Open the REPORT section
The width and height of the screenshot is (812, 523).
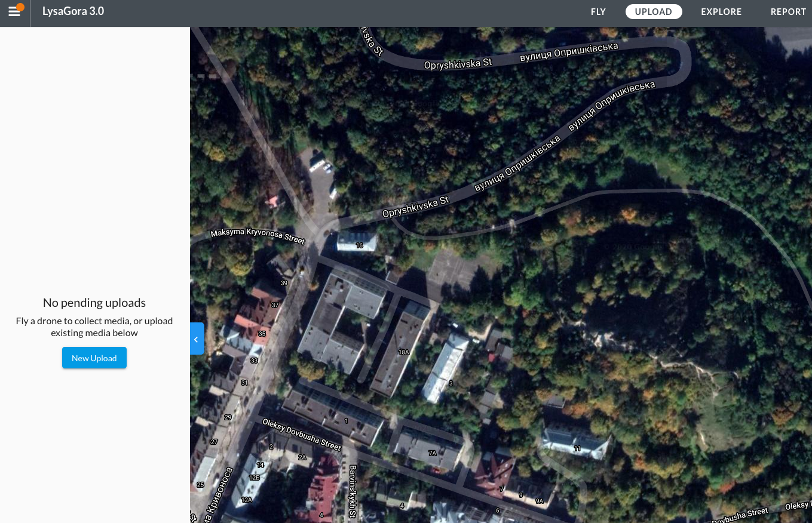click(x=788, y=11)
